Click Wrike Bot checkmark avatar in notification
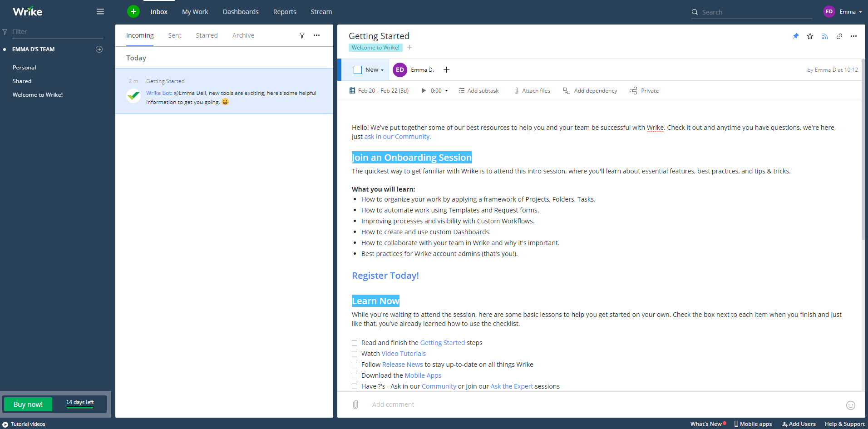The image size is (868, 429). (133, 96)
